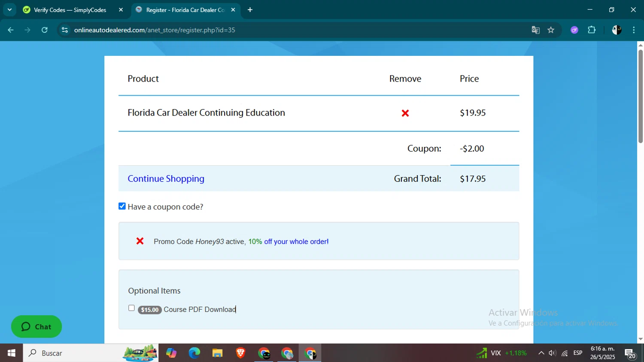Screen dimensions: 644x362
Task: Expand the tab search dropdown
Action: [9, 9]
